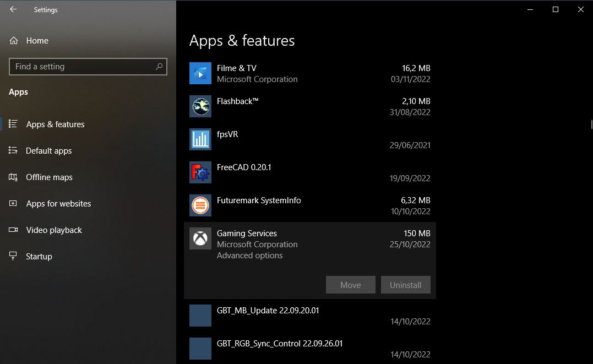Open Advanced options for Gaming Services

[249, 256]
